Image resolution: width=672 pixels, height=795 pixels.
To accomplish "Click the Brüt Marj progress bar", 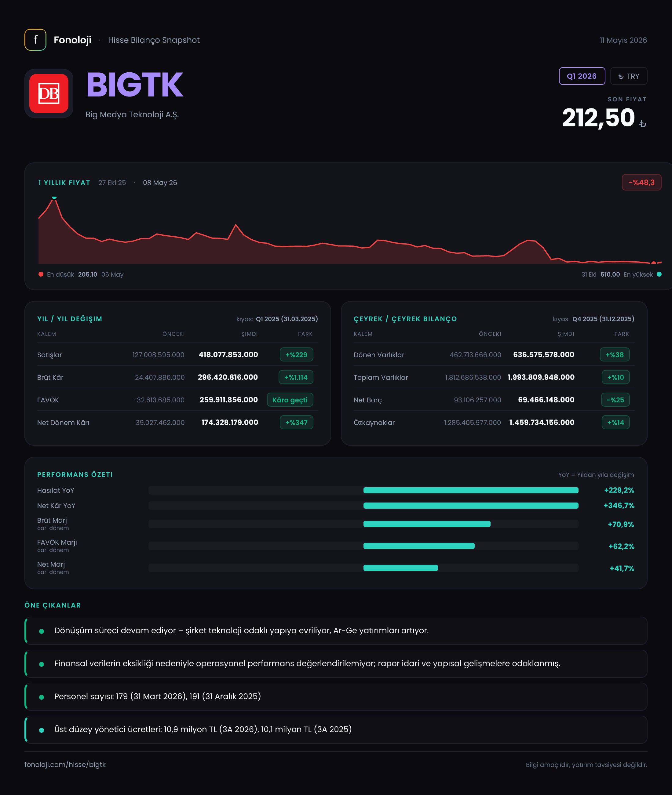I will (363, 524).
